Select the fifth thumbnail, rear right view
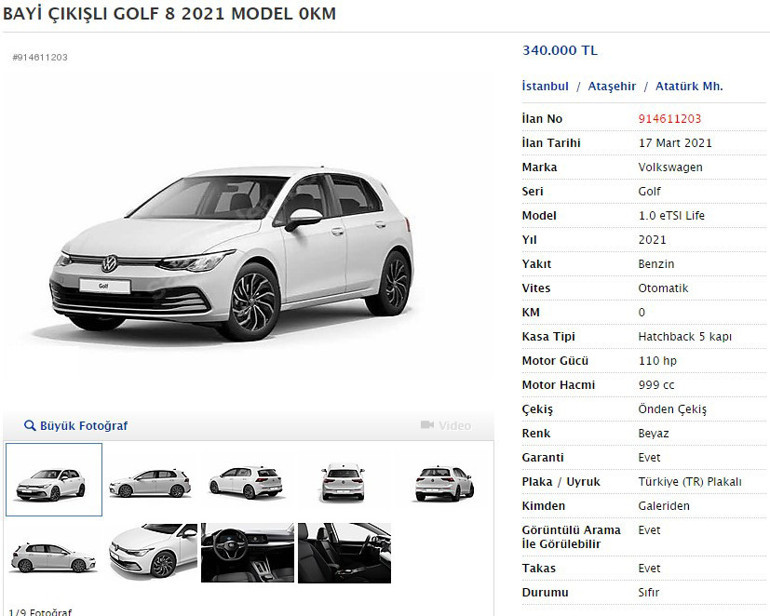Viewport: 770px width, 616px height. coord(444,483)
